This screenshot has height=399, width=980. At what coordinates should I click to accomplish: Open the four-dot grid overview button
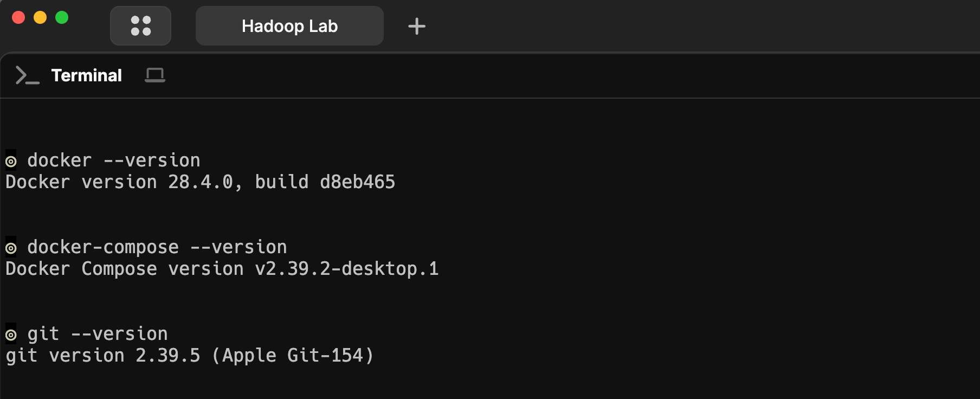click(x=140, y=26)
